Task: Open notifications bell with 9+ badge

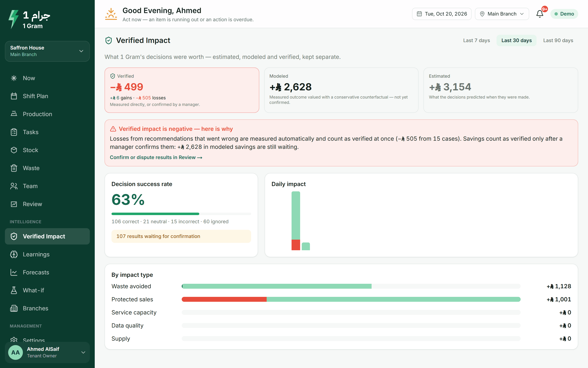Action: tap(540, 14)
